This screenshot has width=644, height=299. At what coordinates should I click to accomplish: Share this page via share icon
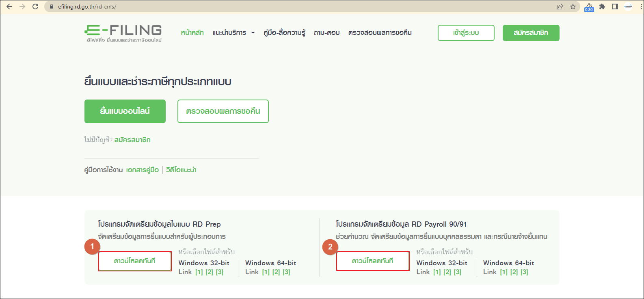coord(560,6)
